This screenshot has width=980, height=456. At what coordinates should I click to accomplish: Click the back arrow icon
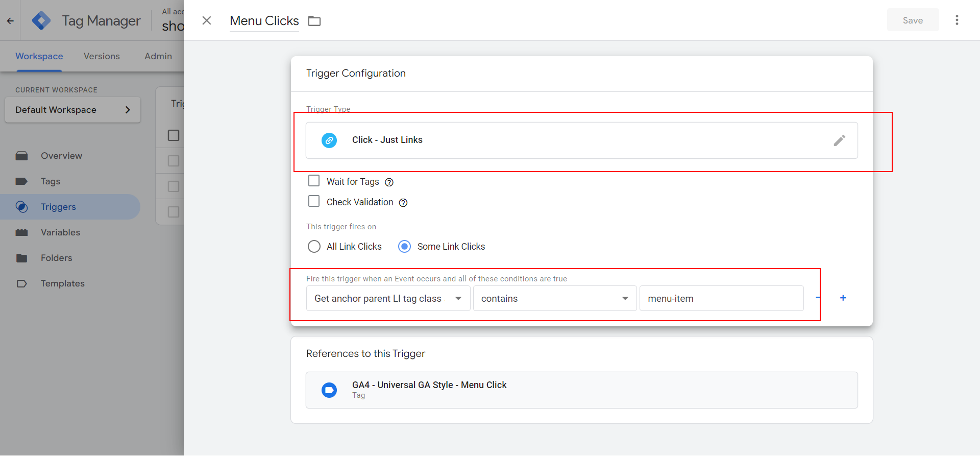pyautogui.click(x=10, y=21)
